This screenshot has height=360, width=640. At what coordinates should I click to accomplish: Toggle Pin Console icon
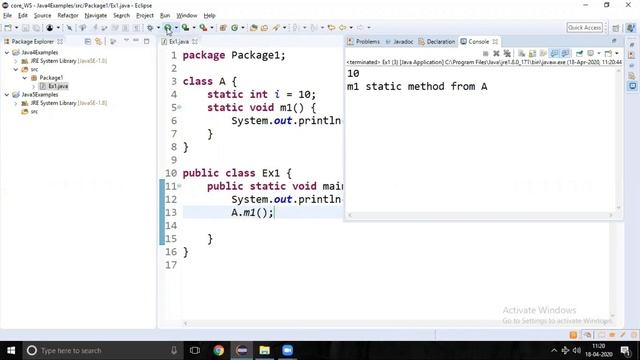(x=579, y=53)
